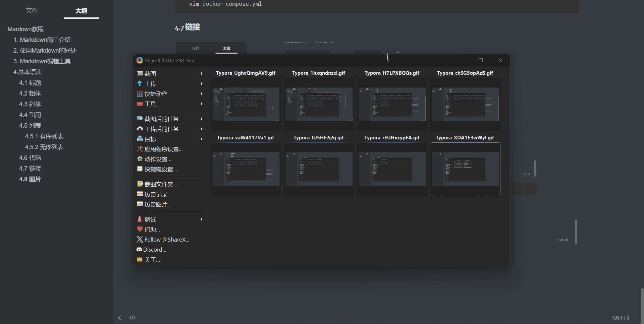Click the ShareX logo icon in title bar
644x324 pixels.
pos(140,60)
